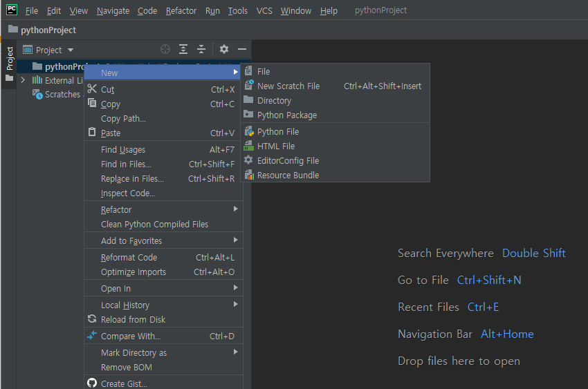Select Remove BOM entry
Screen dimensions: 588x389
pos(163,368)
